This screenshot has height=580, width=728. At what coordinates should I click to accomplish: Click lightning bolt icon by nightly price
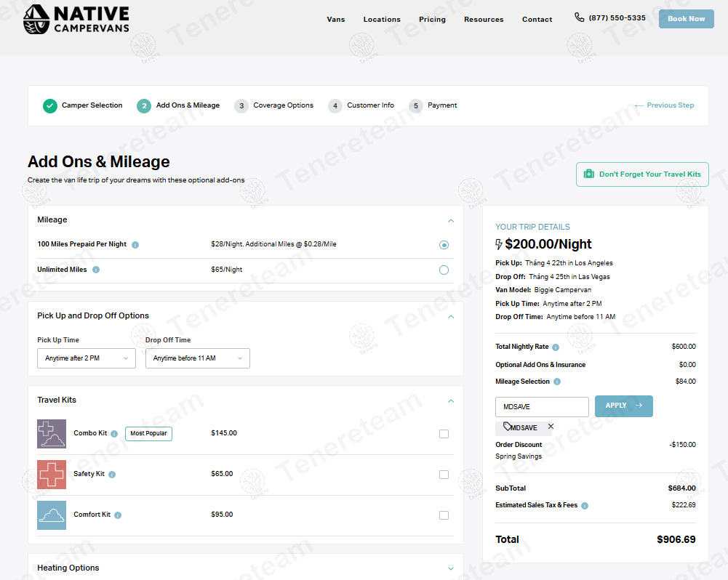coord(499,244)
